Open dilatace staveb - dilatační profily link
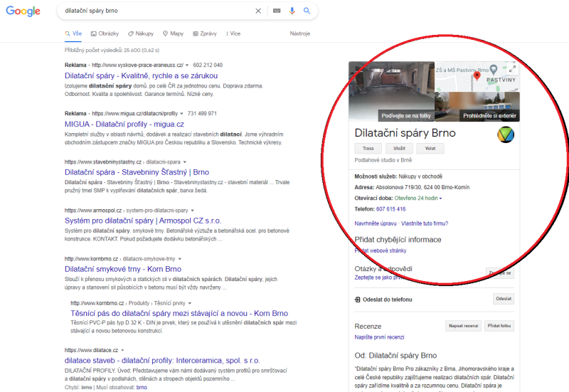The width and height of the screenshot is (569, 392). (162, 361)
